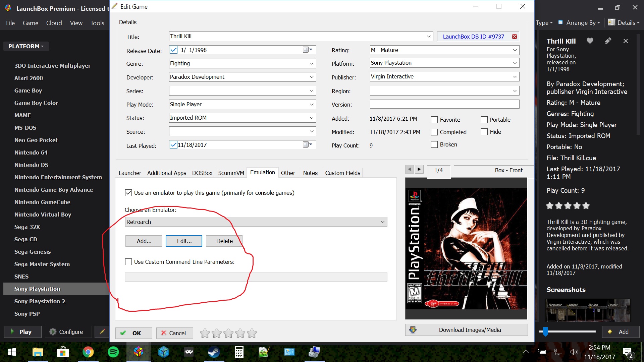The height and width of the screenshot is (362, 644).
Task: Uncheck Use an emulator to play this game
Action: (128, 193)
